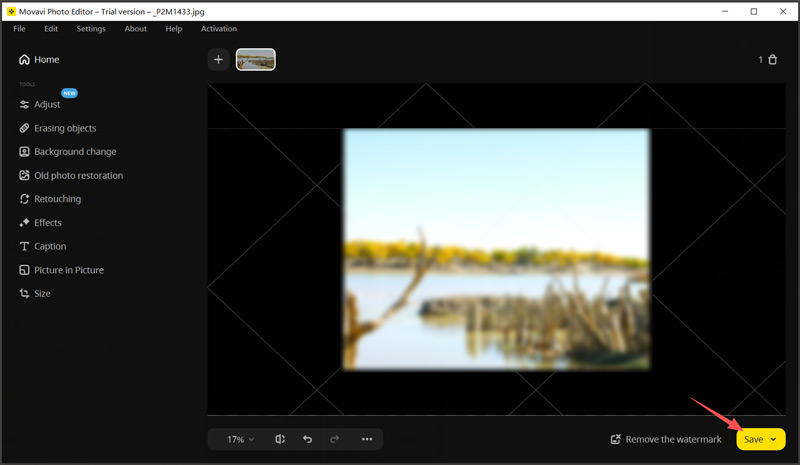
Task: Click the photo in the canvas
Action: tap(496, 249)
